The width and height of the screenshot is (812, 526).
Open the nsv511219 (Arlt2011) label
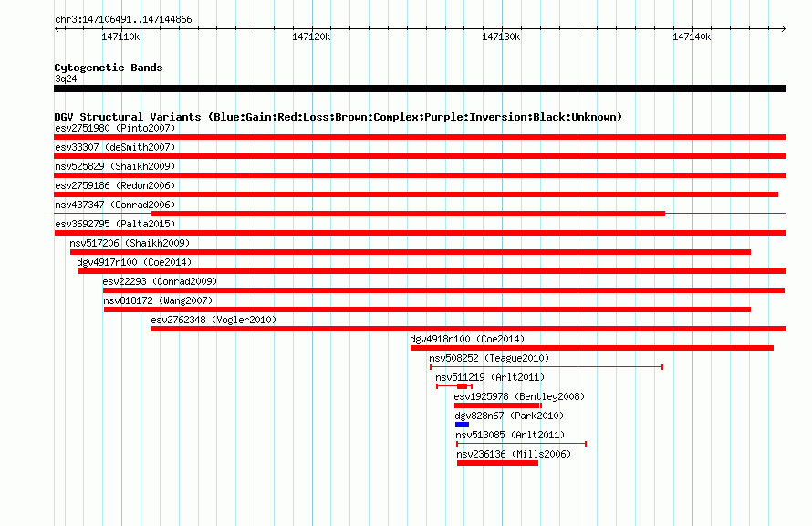pyautogui.click(x=490, y=377)
